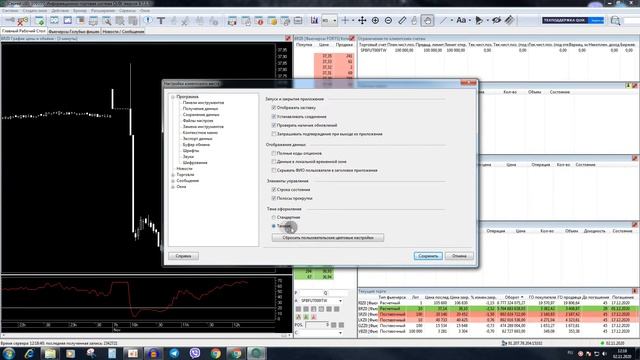This screenshot has height=360, width=640.
Task: Click the blue exclamation info toolbar icon
Action: point(148,20)
